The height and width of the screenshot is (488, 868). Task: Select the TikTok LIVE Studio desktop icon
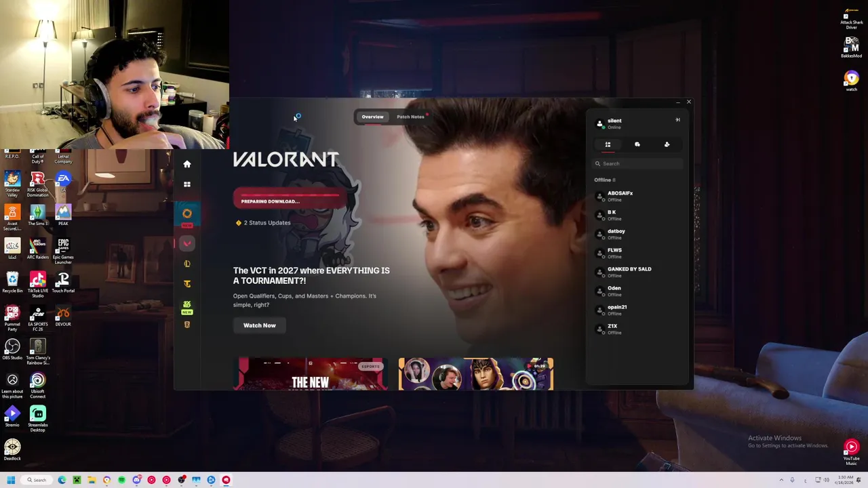coord(38,285)
